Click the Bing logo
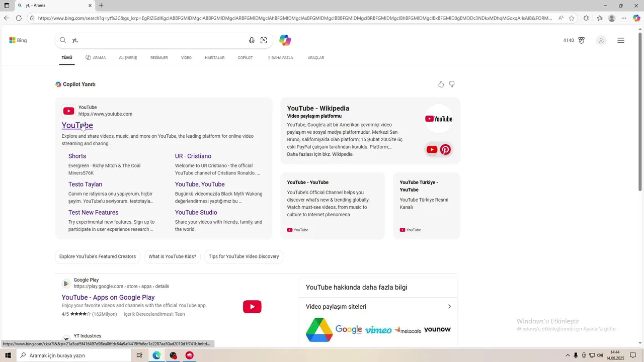The width and height of the screenshot is (644, 362). 18,40
